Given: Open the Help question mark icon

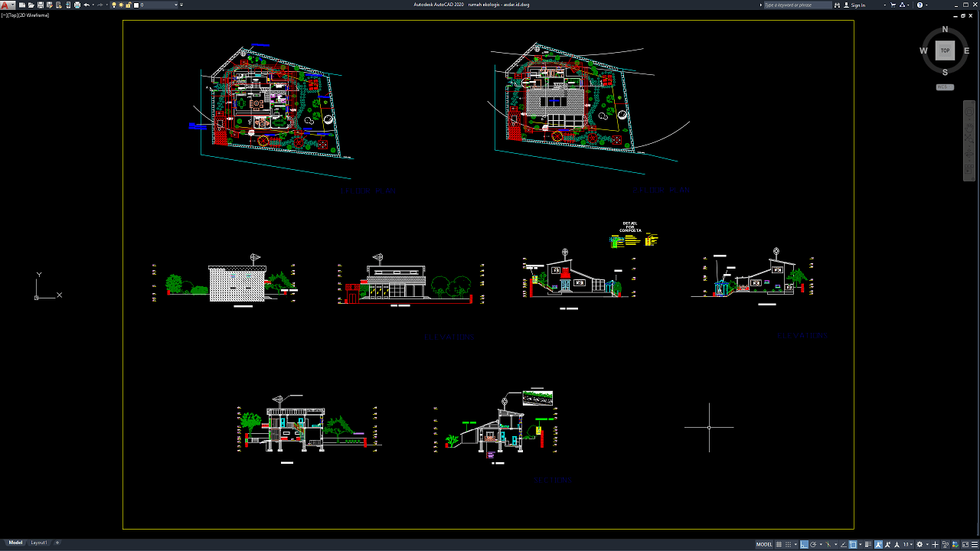Looking at the screenshot, I should 920,5.
